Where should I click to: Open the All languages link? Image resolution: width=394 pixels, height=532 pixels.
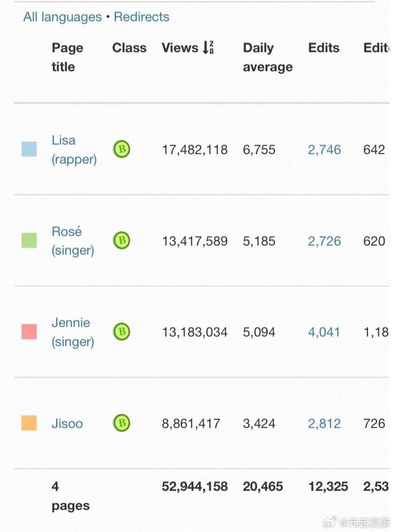pos(62,17)
